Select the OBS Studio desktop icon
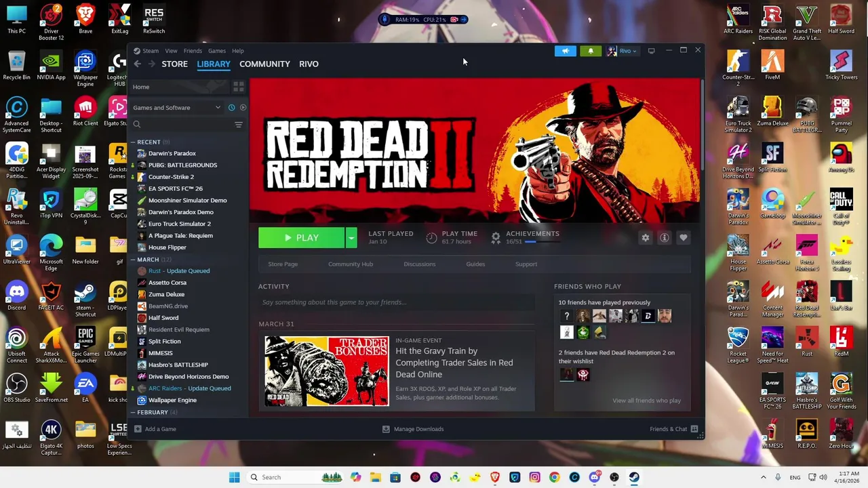The image size is (868, 488). 17,387
